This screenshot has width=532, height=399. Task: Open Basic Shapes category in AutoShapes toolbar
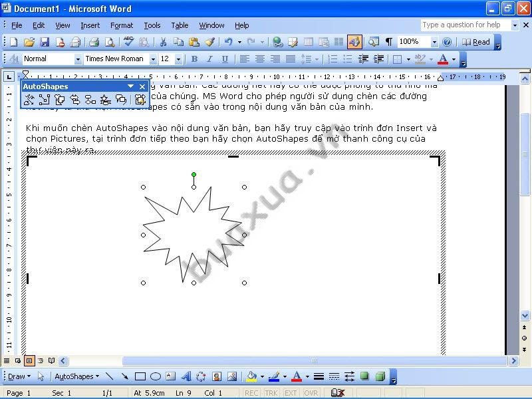click(x=60, y=99)
